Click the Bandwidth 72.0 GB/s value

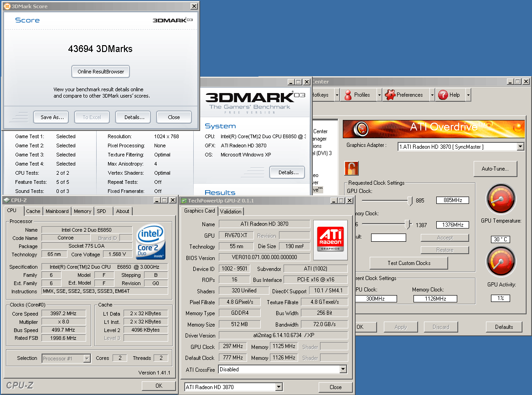(325, 324)
